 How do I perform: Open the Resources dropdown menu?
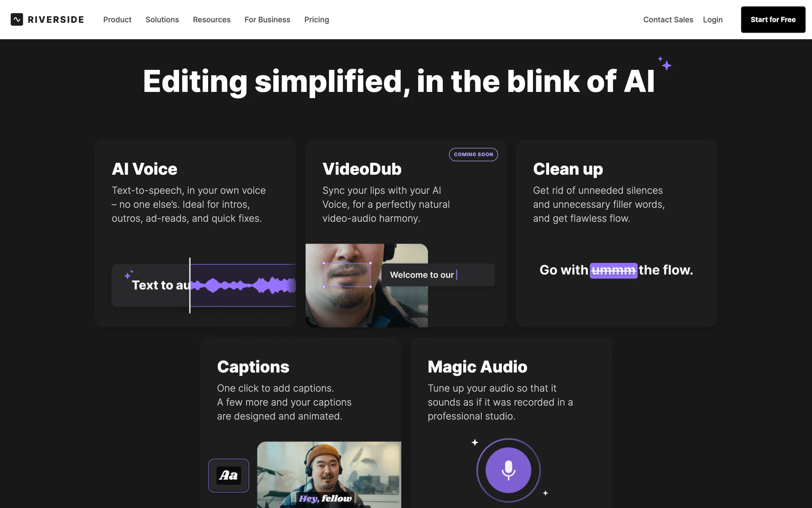point(211,19)
